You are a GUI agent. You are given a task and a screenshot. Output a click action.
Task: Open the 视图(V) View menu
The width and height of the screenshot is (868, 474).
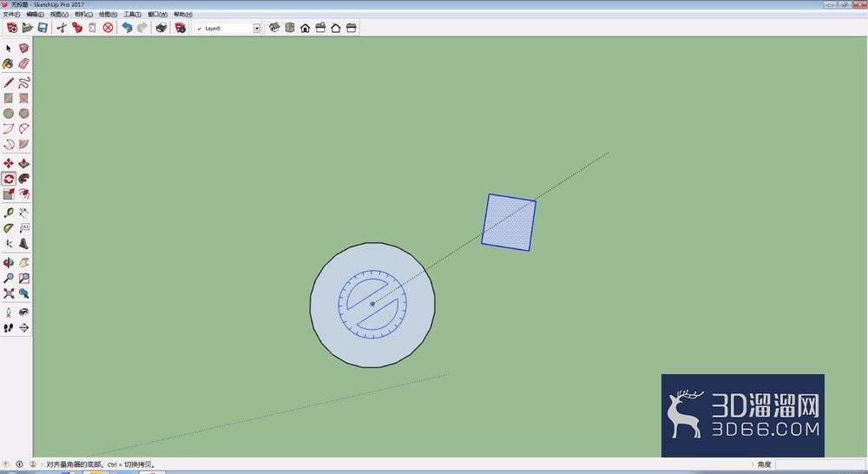(x=59, y=15)
